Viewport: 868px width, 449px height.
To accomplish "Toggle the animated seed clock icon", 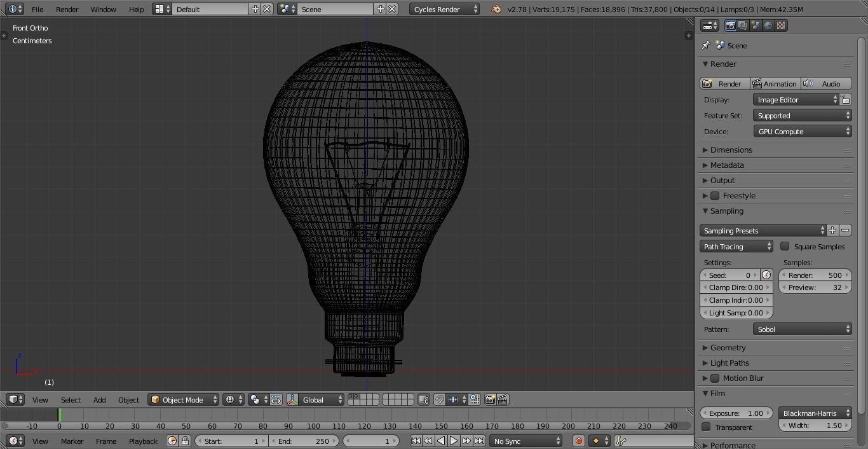I will tap(766, 275).
